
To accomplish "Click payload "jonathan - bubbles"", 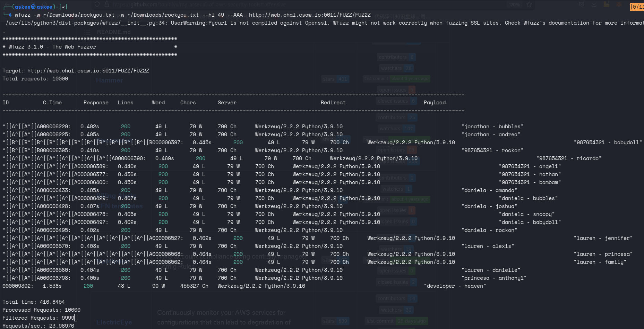I will coord(492,127).
